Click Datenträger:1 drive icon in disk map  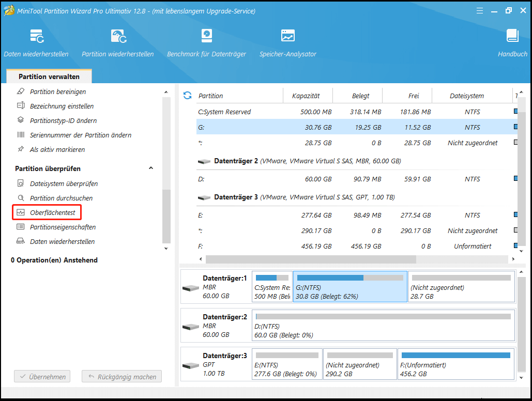click(191, 288)
